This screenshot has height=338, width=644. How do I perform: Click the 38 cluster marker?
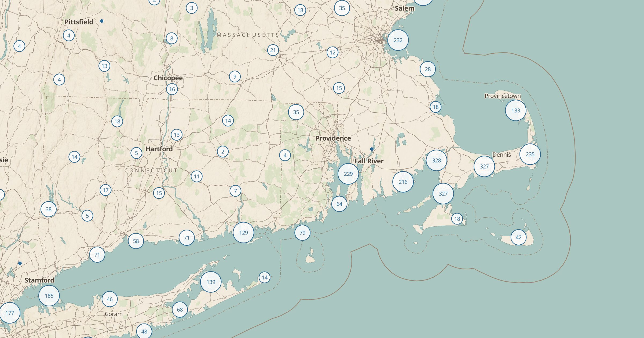[48, 209]
